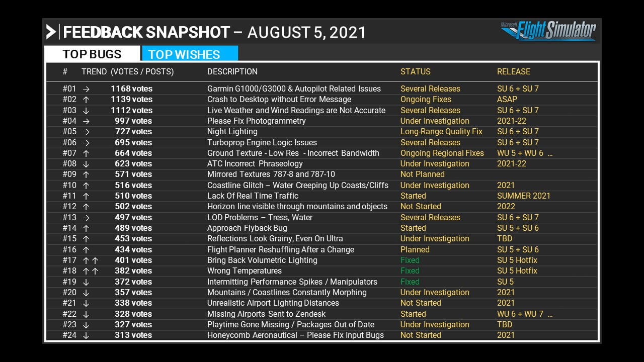Click the up-arrow trend icon for #15
This screenshot has width=644, height=362.
[86, 239]
